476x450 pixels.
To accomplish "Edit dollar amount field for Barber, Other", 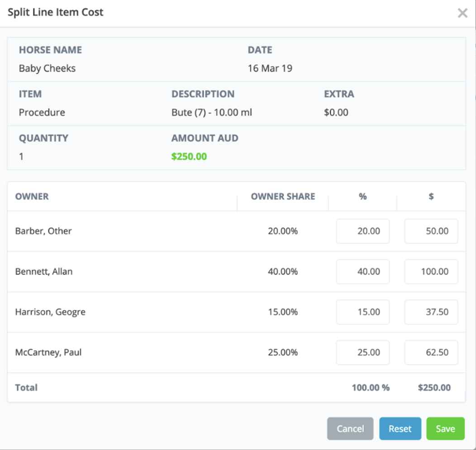I will (431, 231).
